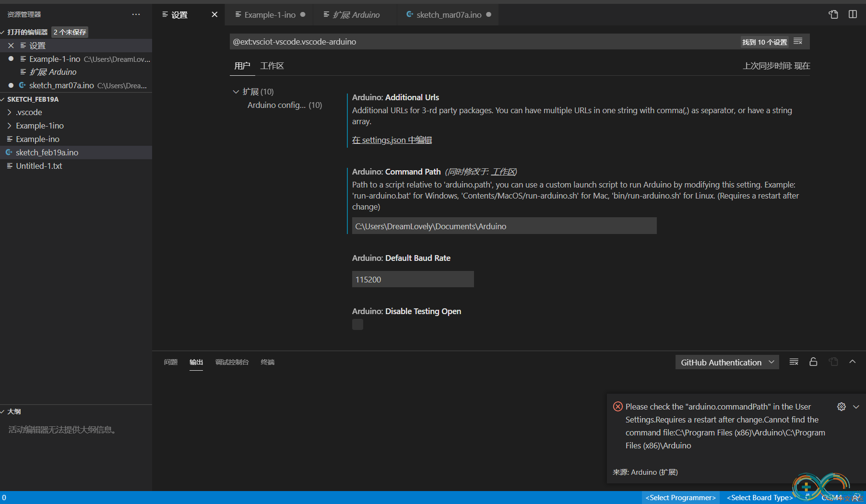The image size is (866, 504).
Task: Collapse the 大纲 outline section
Action: pyautogui.click(x=3, y=411)
